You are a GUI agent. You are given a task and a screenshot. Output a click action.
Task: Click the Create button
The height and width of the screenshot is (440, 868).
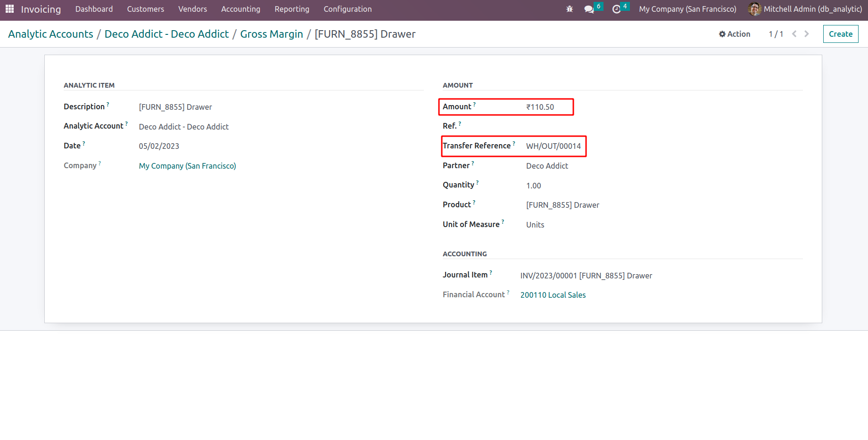tap(841, 34)
